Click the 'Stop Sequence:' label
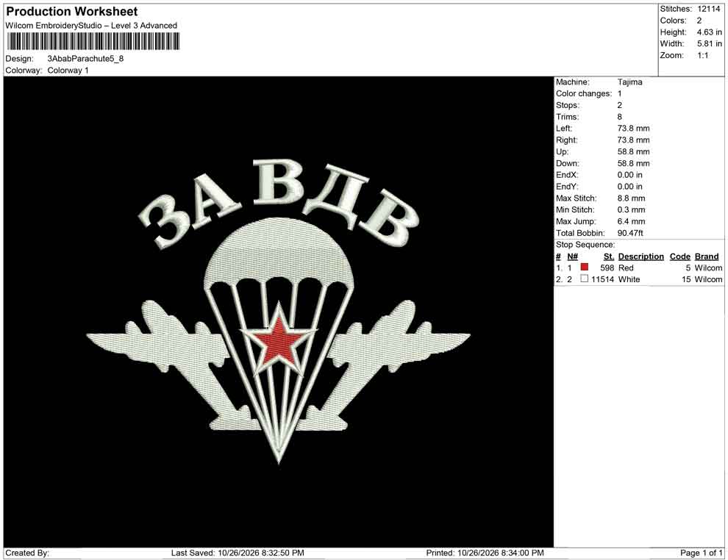Viewport: 728px width, 560px height. coord(585,245)
